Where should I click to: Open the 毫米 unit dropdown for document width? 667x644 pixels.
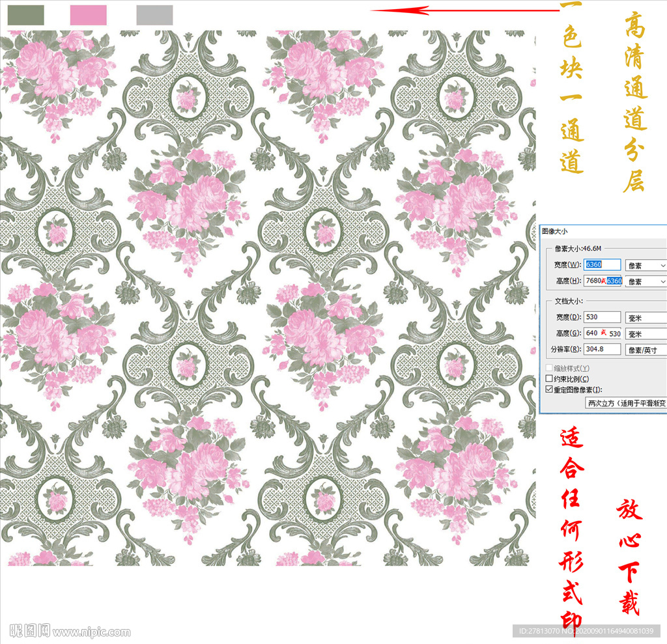click(x=646, y=318)
